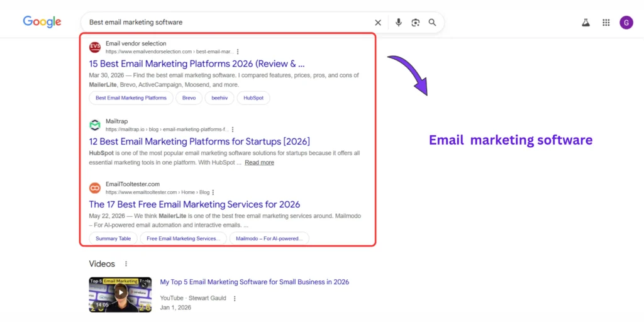Open more options for emailvendorselection.com result

click(238, 52)
